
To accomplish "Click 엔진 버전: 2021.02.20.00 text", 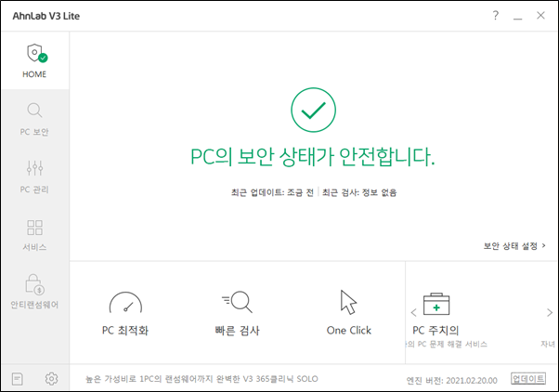I will pos(451,380).
